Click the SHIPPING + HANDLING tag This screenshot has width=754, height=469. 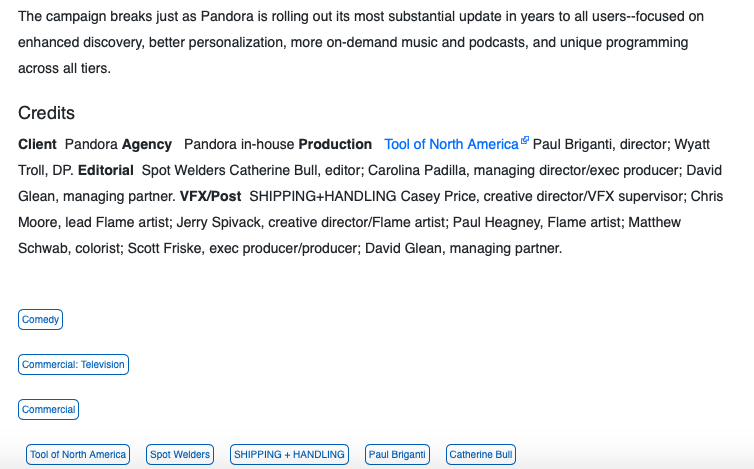click(x=289, y=455)
